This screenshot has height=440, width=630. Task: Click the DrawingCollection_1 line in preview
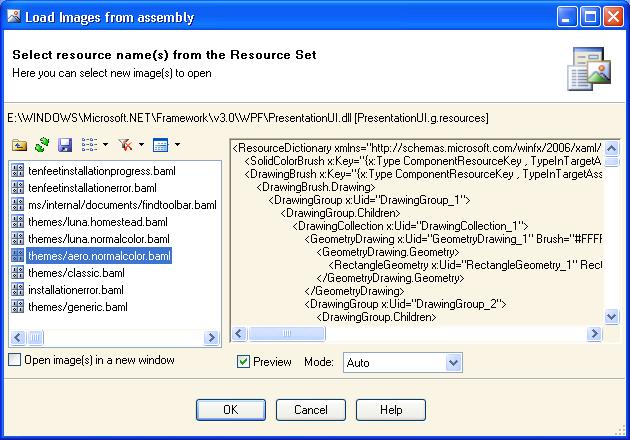(x=410, y=226)
